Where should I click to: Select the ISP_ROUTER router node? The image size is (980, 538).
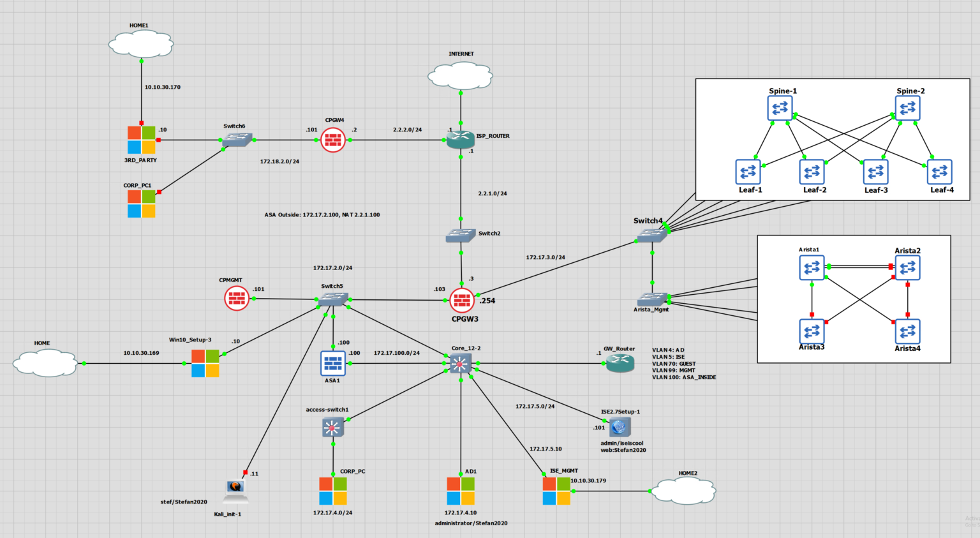point(460,140)
